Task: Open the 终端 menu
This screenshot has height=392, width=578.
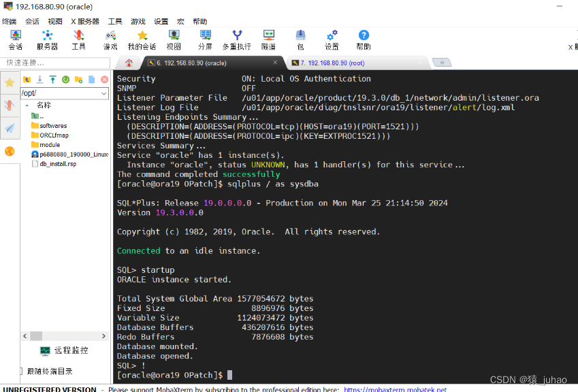Action: (9, 21)
